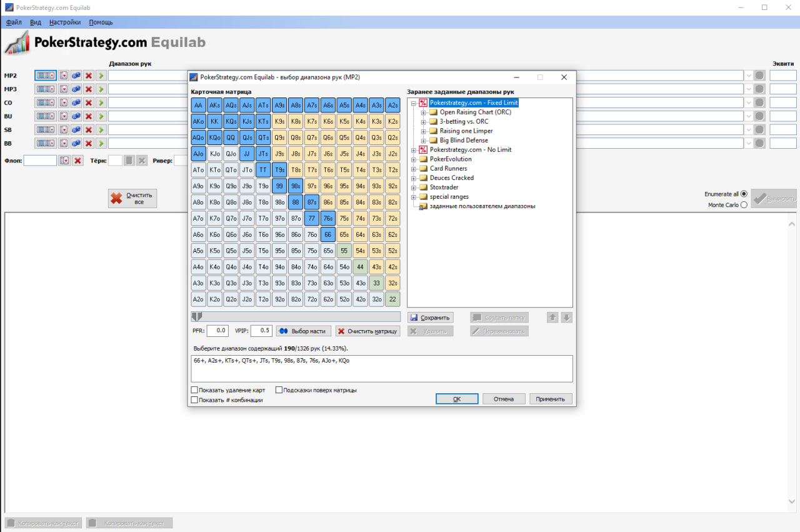This screenshot has width=800, height=532.
Task: Open hand range selector for BB row
Action: pyautogui.click(x=46, y=143)
